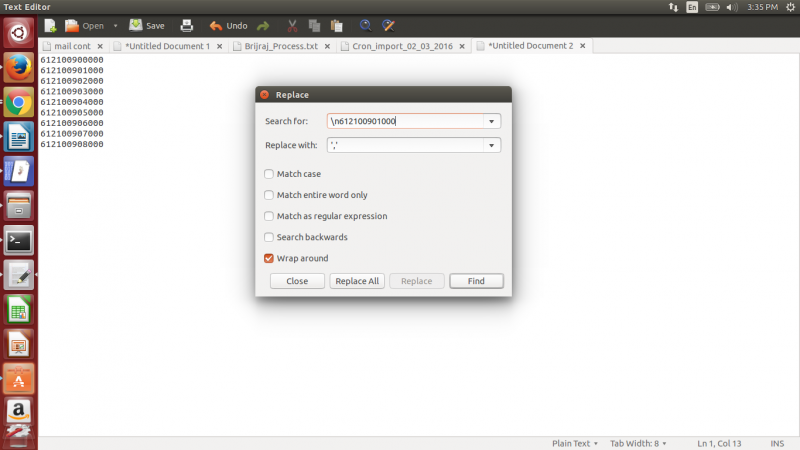Open Ubuntu Software Center dock icon
The height and width of the screenshot is (450, 800).
[19, 379]
